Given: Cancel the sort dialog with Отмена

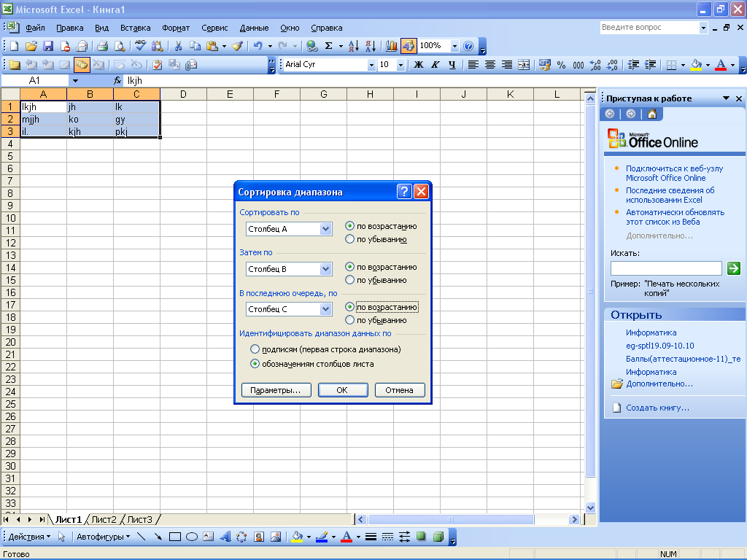Looking at the screenshot, I should tap(399, 390).
